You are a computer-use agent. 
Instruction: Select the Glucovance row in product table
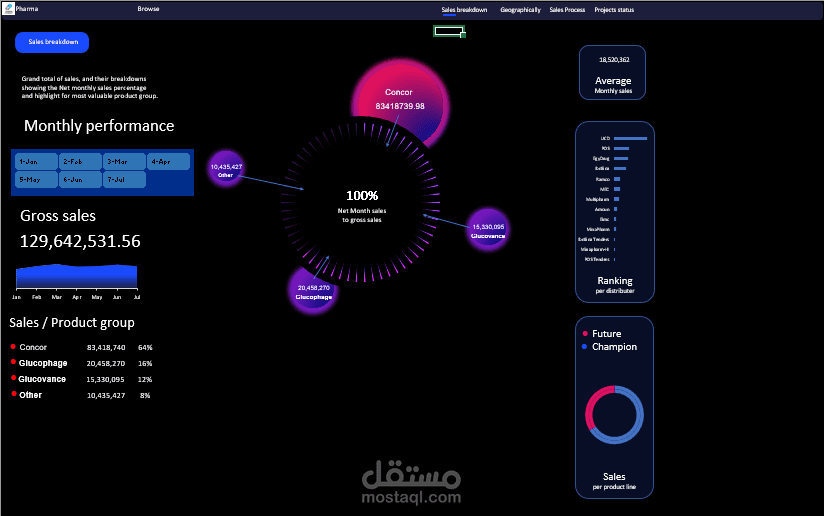click(81, 379)
